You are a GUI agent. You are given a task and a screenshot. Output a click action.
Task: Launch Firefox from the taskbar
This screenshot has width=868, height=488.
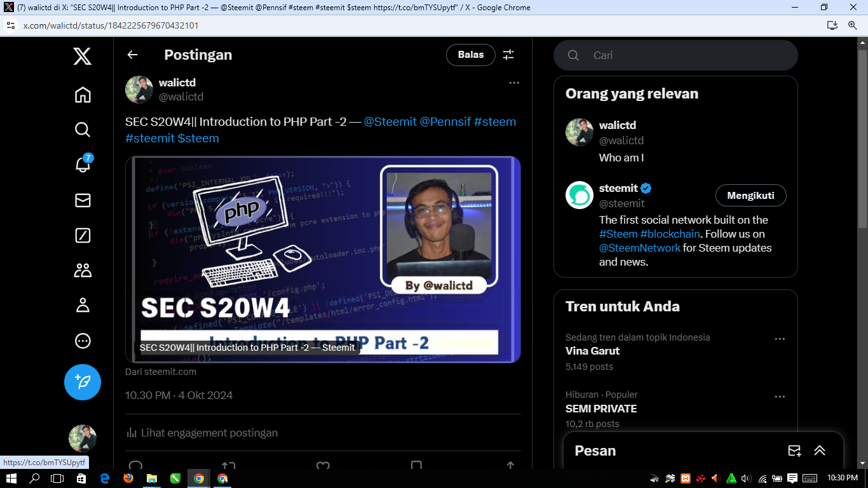(128, 478)
